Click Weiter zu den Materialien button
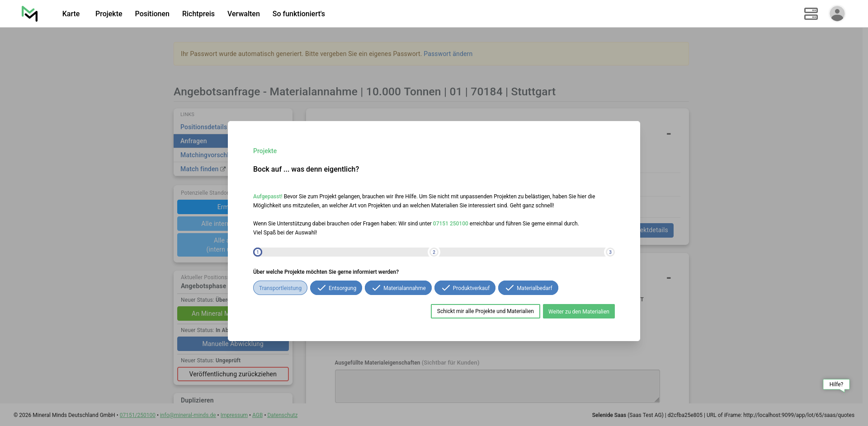This screenshot has width=868, height=426. click(x=578, y=311)
